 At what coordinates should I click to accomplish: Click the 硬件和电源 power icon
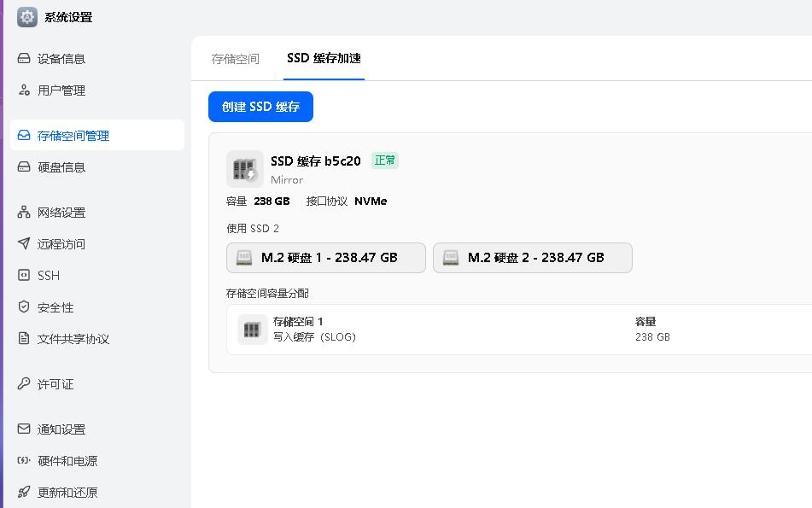24,460
